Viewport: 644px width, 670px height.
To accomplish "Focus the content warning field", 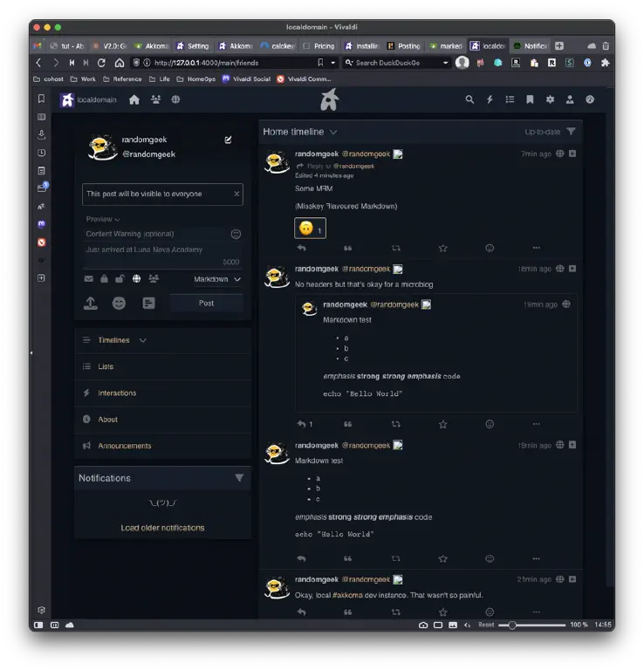I will tap(156, 234).
